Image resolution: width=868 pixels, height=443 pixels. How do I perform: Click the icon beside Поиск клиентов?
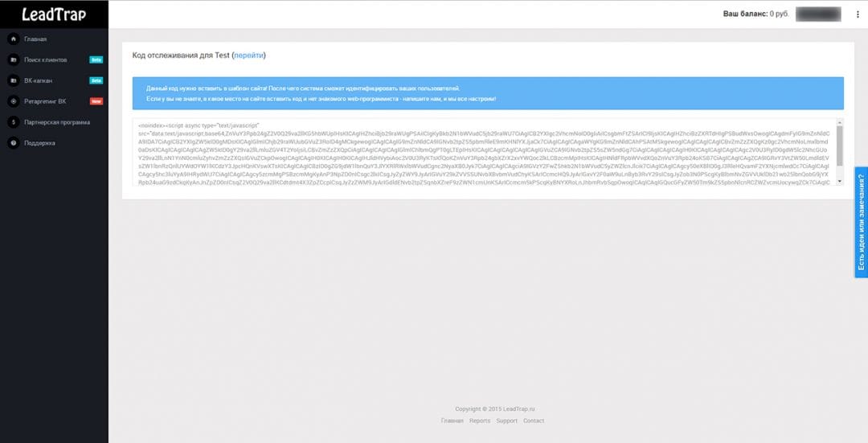(14, 59)
